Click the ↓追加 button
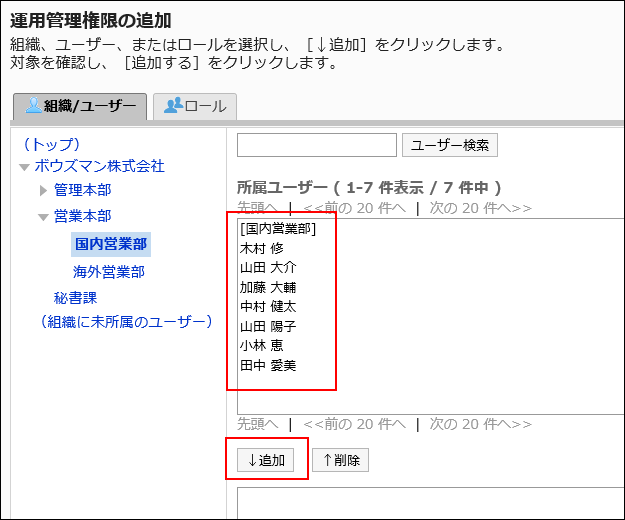Image resolution: width=625 pixels, height=520 pixels. (x=265, y=460)
